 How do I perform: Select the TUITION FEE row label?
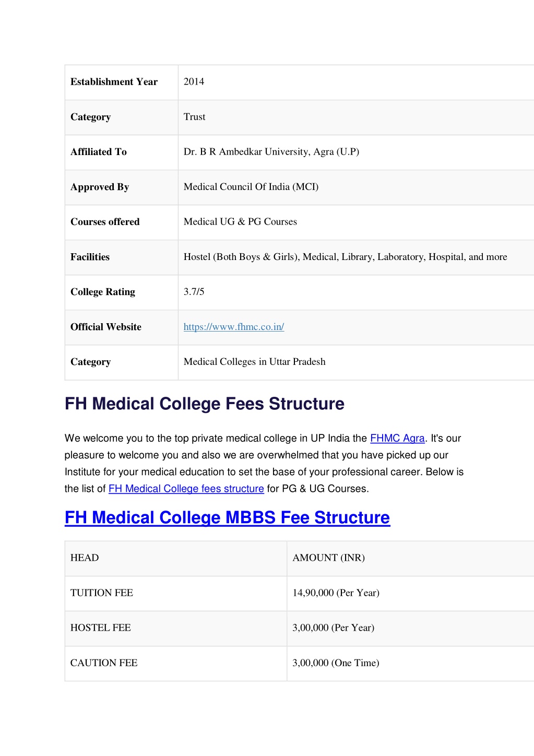102,593
